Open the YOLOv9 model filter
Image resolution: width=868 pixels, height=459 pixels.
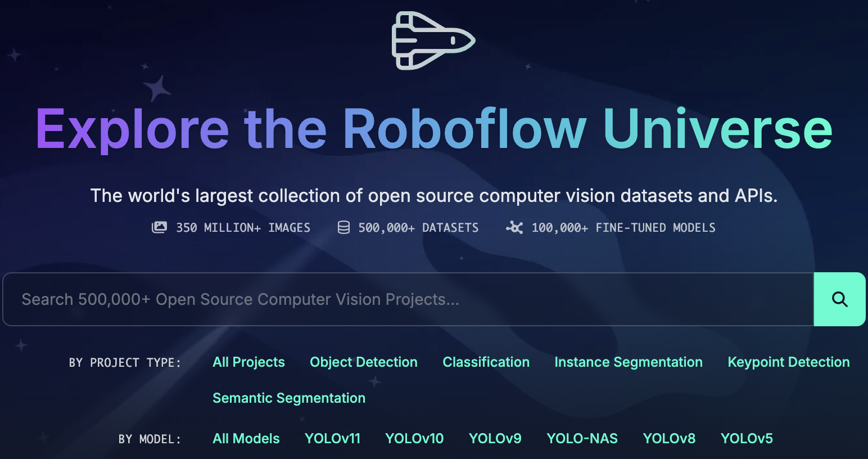tap(495, 439)
